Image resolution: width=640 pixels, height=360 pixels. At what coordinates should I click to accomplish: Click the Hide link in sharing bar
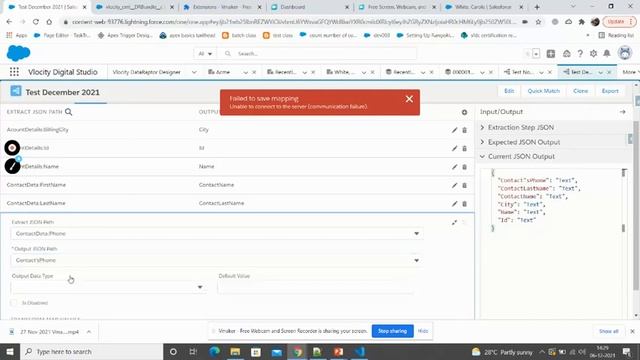point(423,331)
